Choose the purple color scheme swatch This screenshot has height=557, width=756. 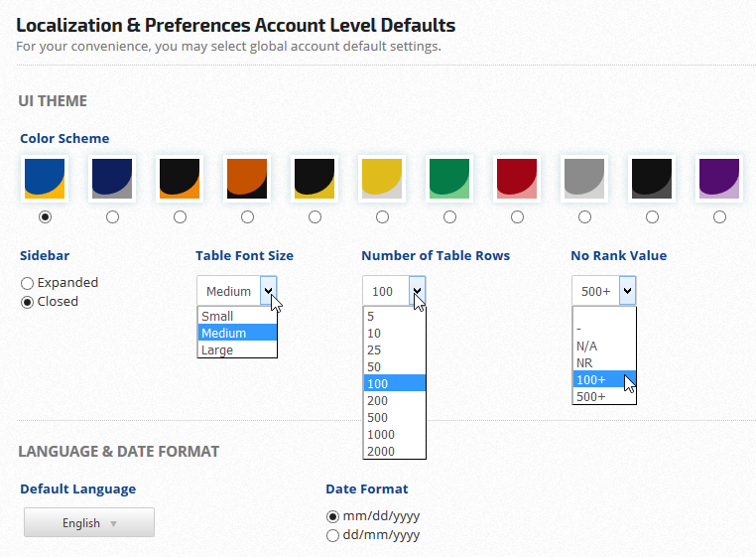pos(719,179)
